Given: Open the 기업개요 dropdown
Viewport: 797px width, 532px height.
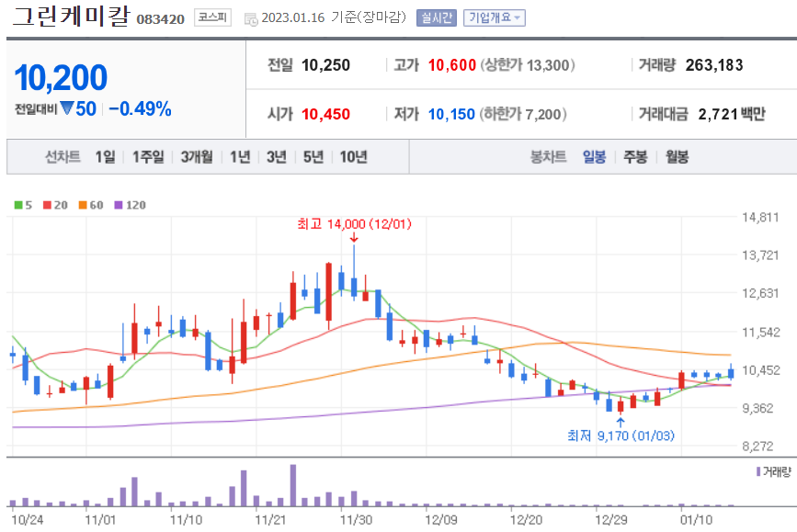Looking at the screenshot, I should pyautogui.click(x=494, y=18).
